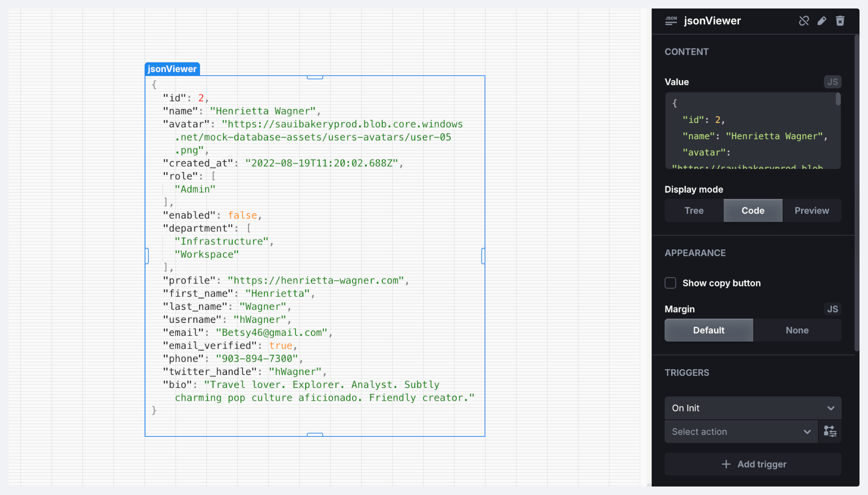
Task: Switch display mode to Preview
Action: [812, 210]
